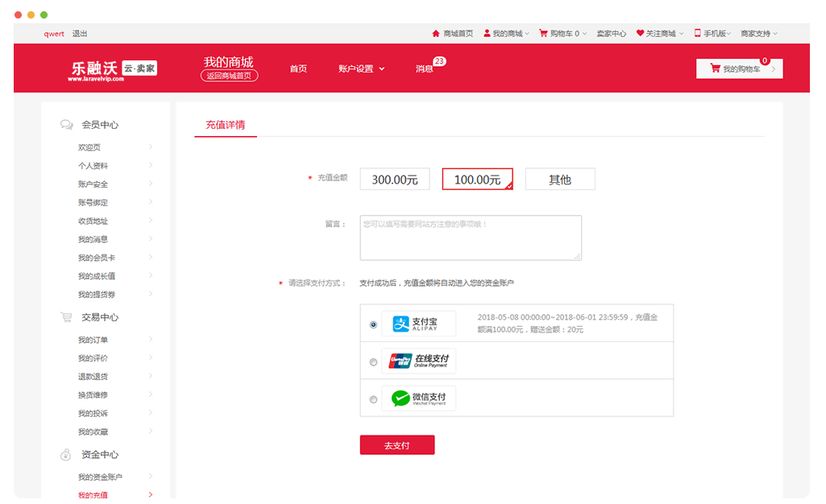The width and height of the screenshot is (826, 504).
Task: Click the cart count badge showing 0
Action: tap(765, 60)
